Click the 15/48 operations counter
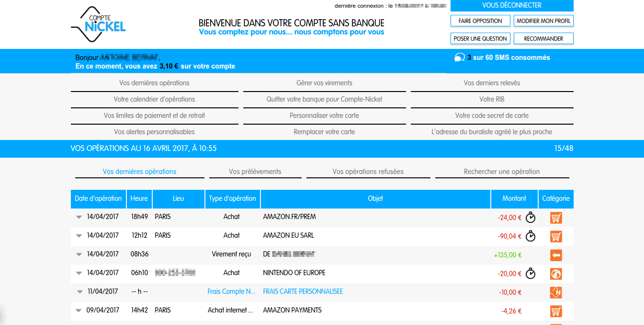The height and width of the screenshot is (325, 644). (564, 149)
